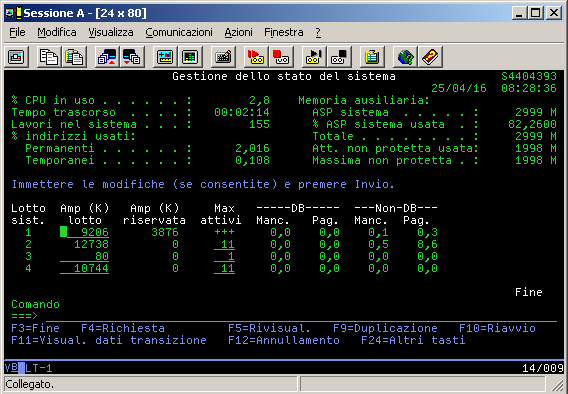568x394 pixels.
Task: Open the Modifica menu
Action: (x=57, y=33)
